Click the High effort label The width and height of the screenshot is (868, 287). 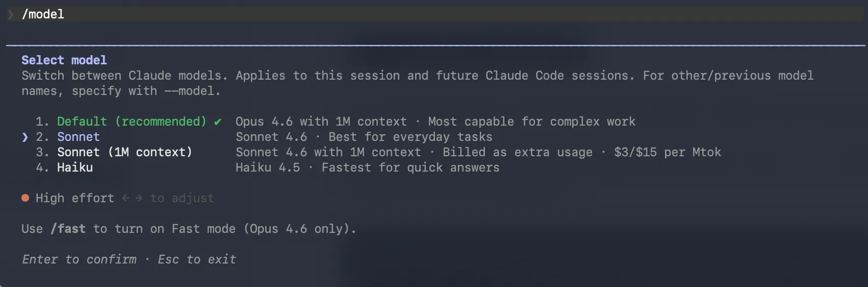click(75, 198)
